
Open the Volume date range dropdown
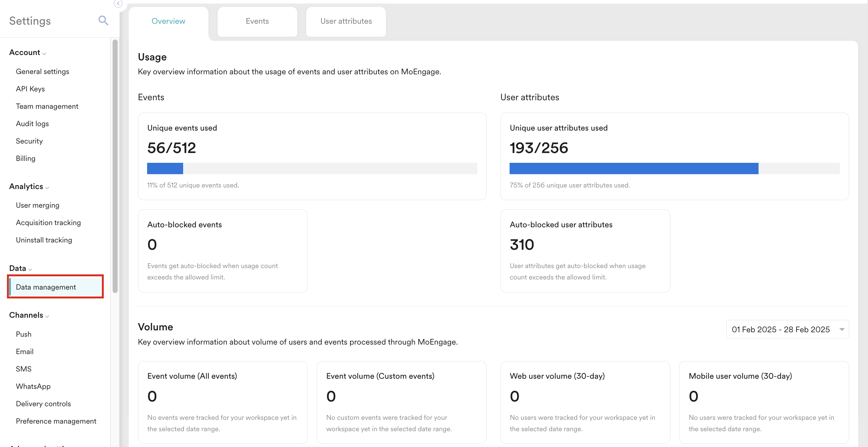[x=787, y=329]
